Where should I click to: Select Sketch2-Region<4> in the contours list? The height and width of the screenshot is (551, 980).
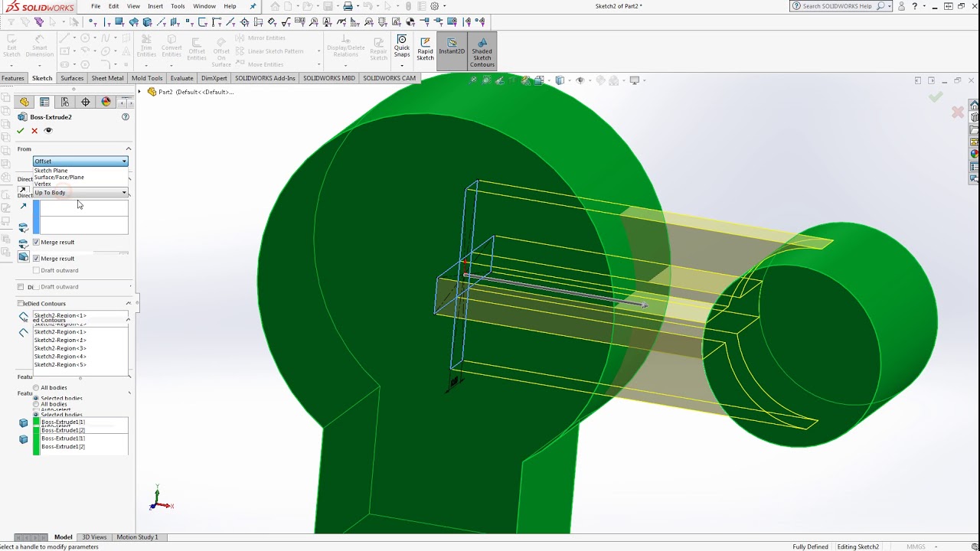[x=60, y=357]
